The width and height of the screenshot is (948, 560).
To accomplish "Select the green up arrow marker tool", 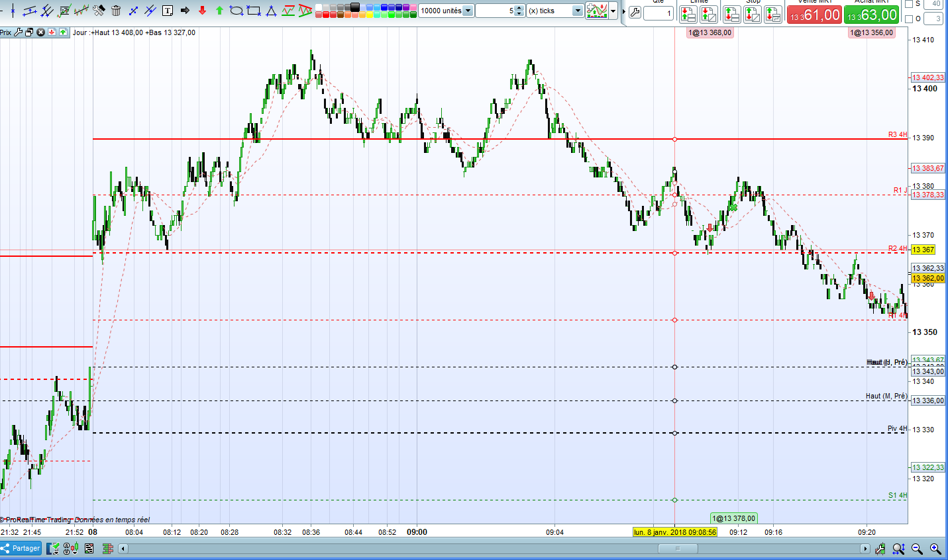I will click(219, 11).
